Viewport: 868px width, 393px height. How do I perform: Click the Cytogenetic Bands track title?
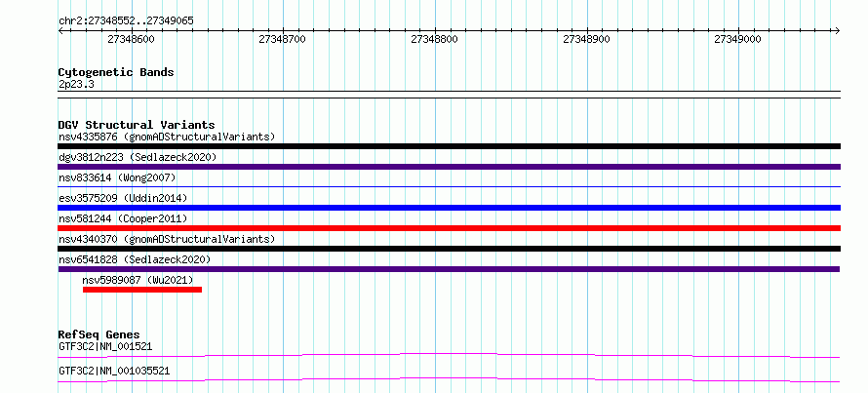coord(116,72)
